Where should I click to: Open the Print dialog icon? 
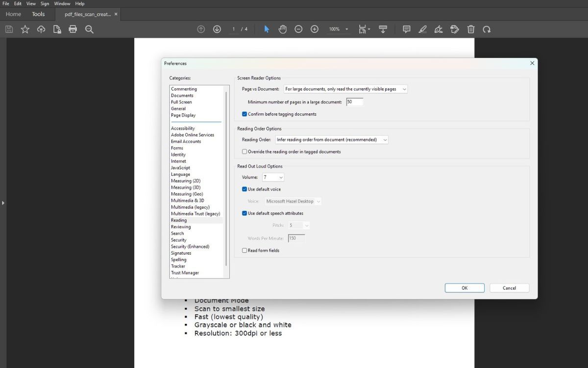(x=73, y=29)
